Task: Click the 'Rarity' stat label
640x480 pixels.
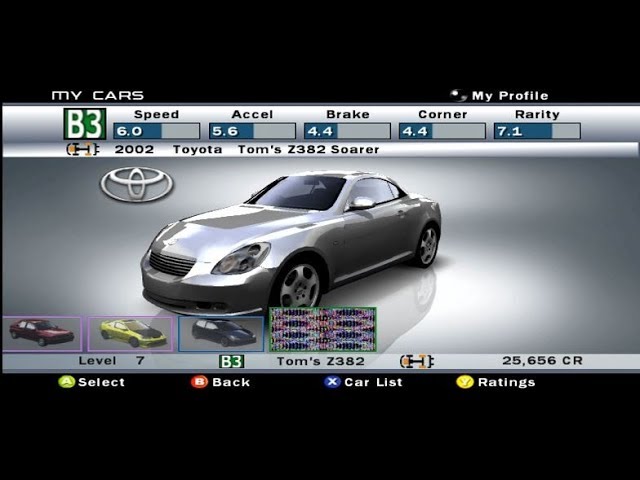Action: (537, 115)
